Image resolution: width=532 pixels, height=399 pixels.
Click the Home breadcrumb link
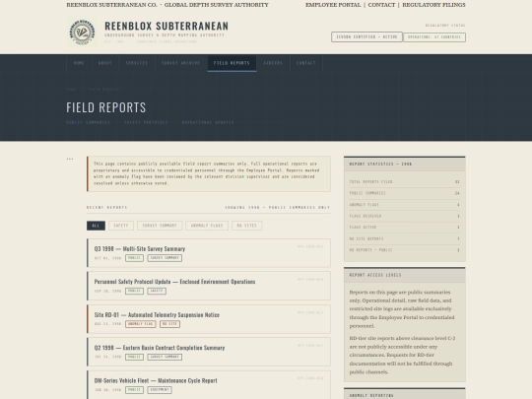pos(71,90)
